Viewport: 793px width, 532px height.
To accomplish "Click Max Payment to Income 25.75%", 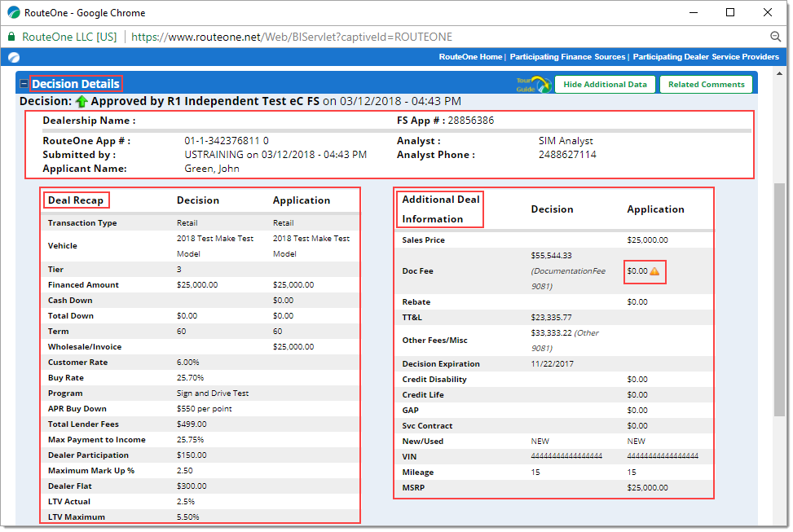I will 190,440.
